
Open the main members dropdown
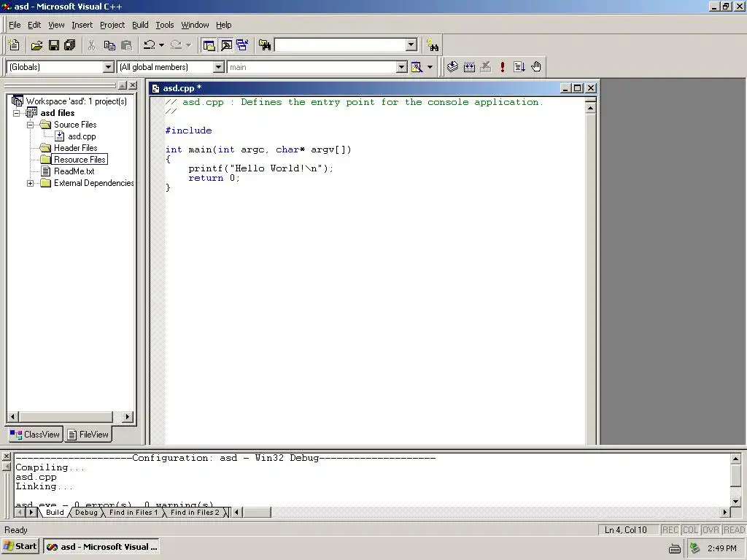[x=402, y=67]
